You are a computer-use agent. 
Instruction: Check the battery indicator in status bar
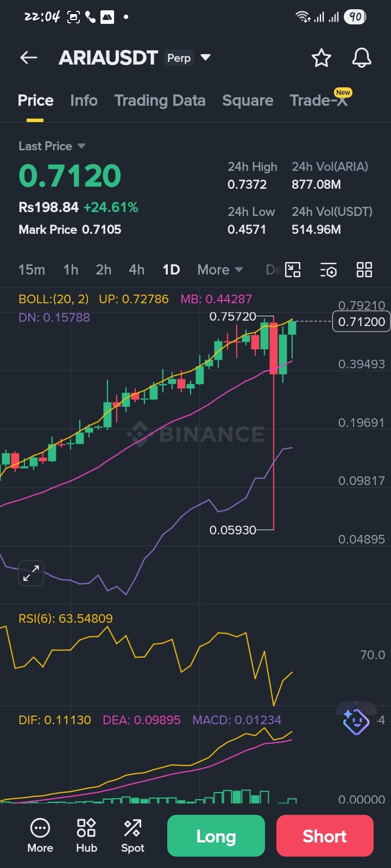pos(355,17)
